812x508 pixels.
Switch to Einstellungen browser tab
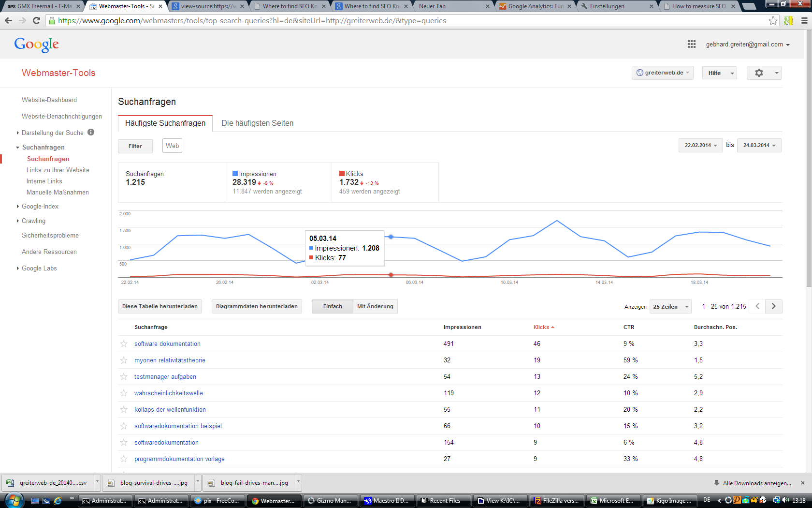pyautogui.click(x=616, y=6)
